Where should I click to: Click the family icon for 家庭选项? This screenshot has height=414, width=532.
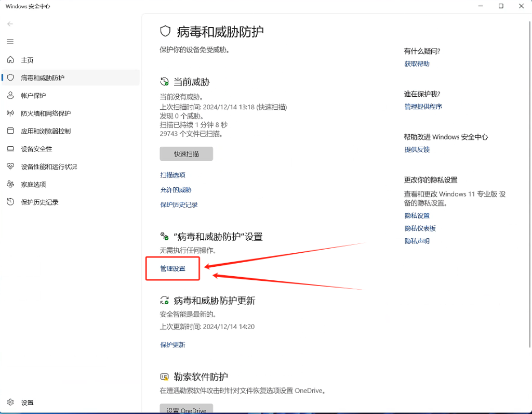(10, 184)
